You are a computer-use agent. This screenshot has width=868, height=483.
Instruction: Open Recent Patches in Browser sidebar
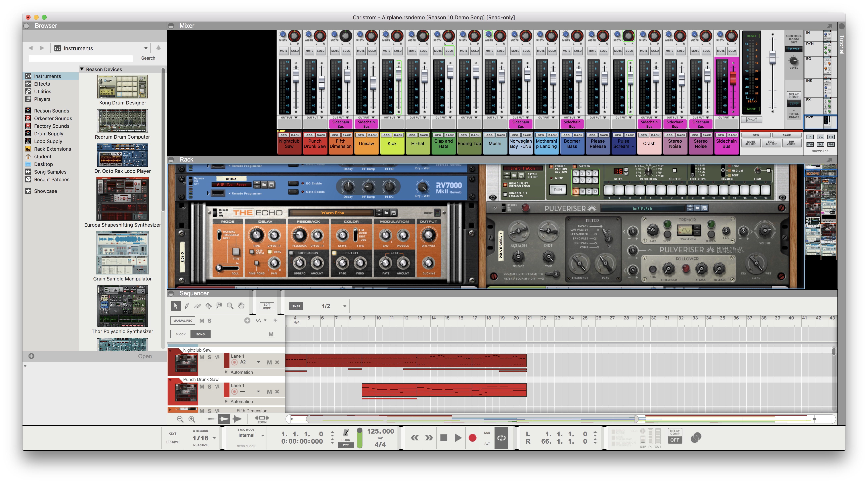point(52,179)
